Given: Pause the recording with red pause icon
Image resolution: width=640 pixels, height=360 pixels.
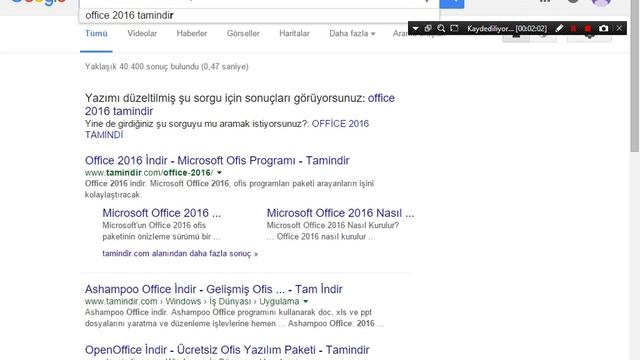Looking at the screenshot, I should coord(573,29).
